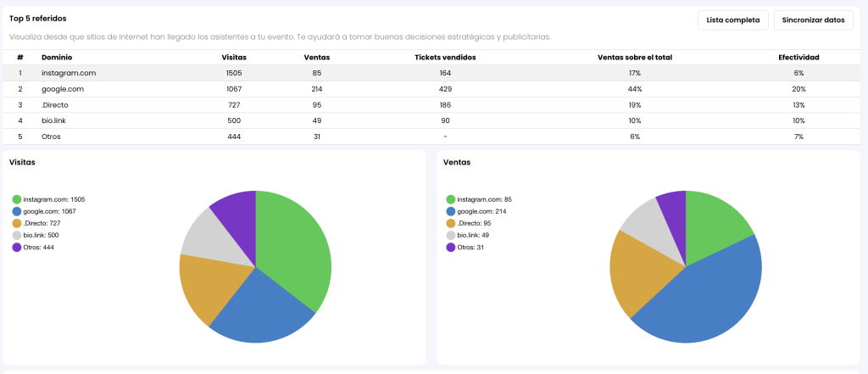868x374 pixels.
Task: Click the Sincronizar datos button
Action: click(x=813, y=20)
